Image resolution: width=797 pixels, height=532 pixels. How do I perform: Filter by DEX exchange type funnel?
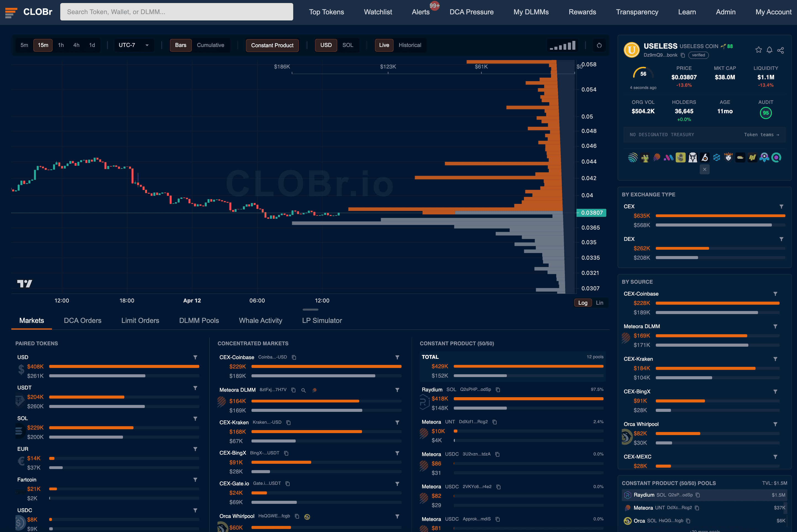tap(781, 239)
